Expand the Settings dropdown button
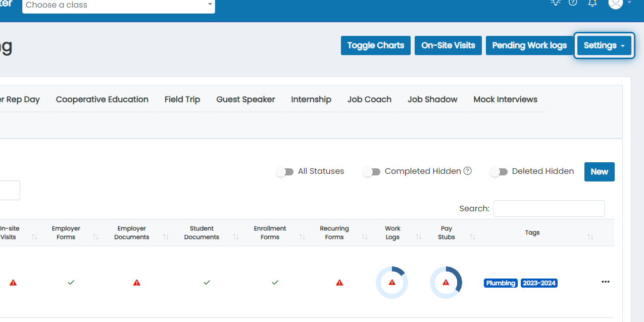This screenshot has height=322, width=644. click(604, 45)
